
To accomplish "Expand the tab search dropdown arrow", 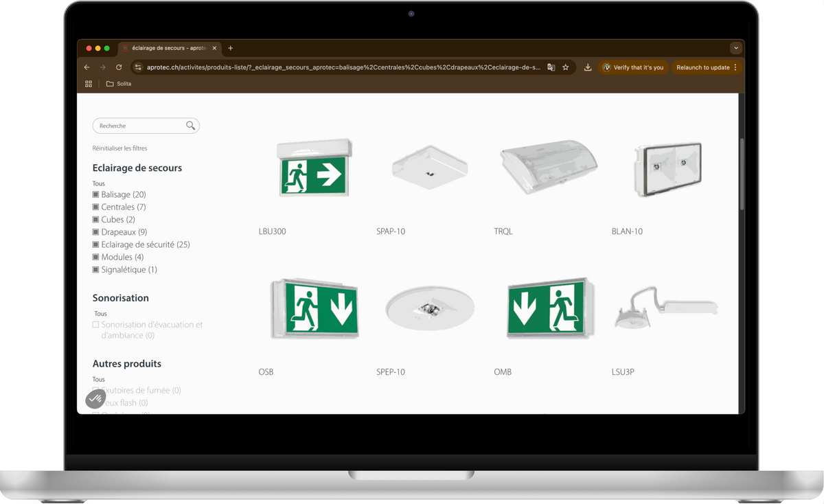I will 736,48.
